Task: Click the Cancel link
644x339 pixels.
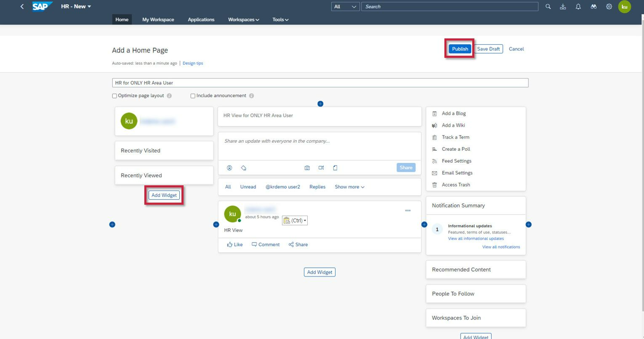Action: pyautogui.click(x=516, y=49)
